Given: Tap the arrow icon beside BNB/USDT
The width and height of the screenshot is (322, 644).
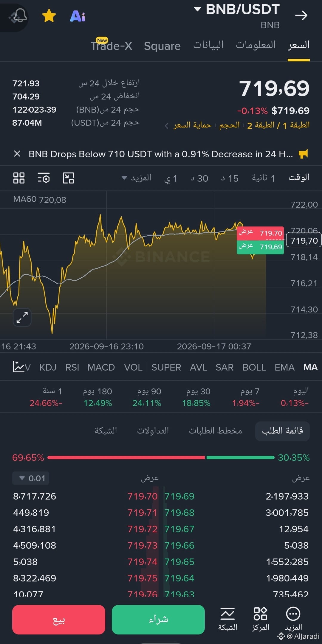Looking at the screenshot, I should pyautogui.click(x=301, y=15).
